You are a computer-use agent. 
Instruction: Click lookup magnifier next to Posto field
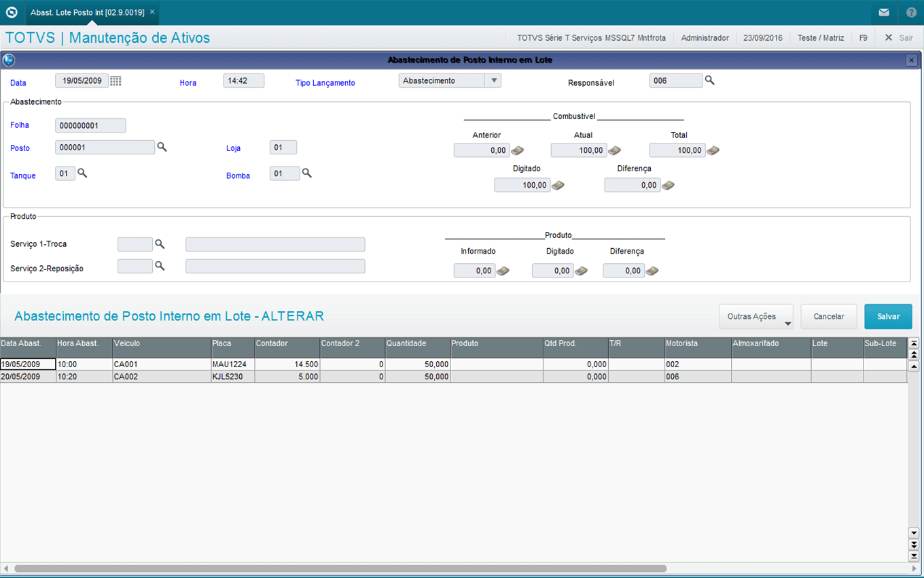(x=162, y=147)
